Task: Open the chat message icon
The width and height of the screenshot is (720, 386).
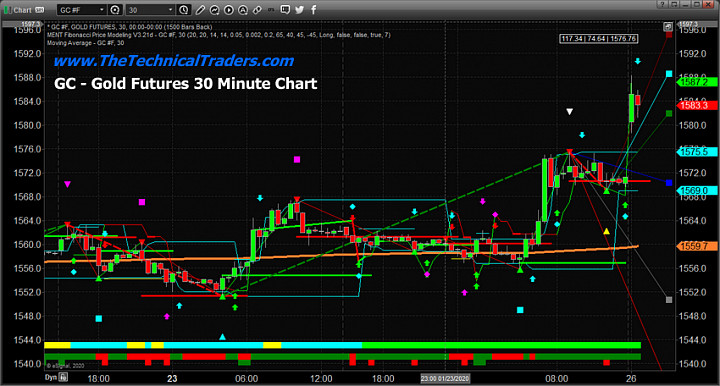Action: click(x=285, y=10)
